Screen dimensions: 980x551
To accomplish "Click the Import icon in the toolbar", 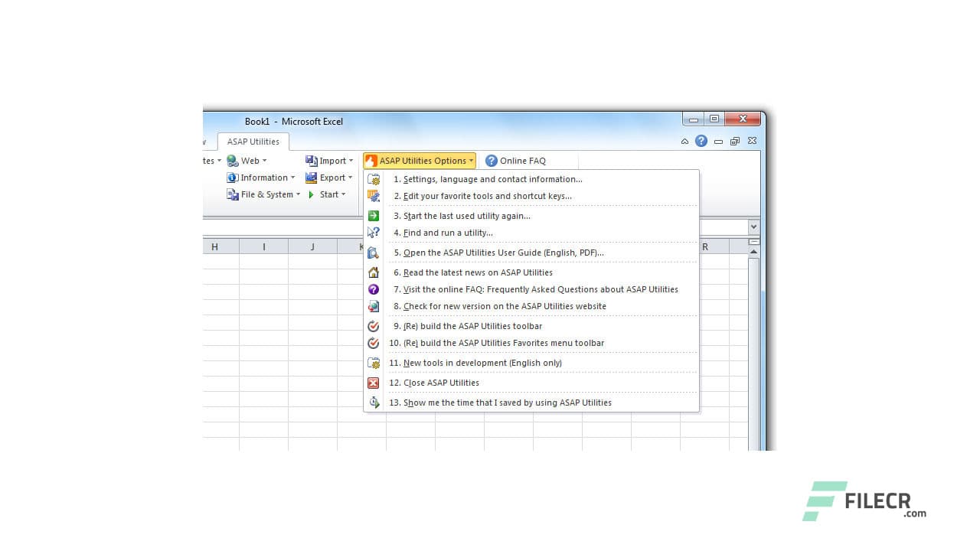I will [310, 160].
